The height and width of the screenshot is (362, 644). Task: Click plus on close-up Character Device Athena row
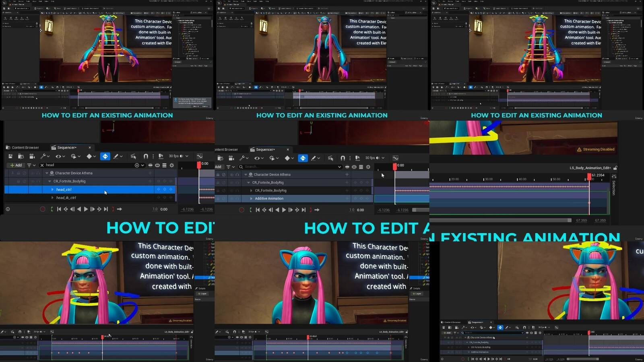(347, 174)
